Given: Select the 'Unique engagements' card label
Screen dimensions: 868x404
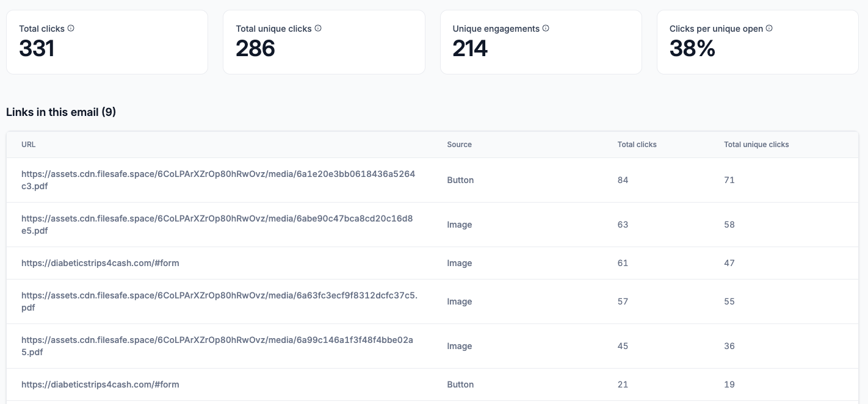Looking at the screenshot, I should (x=496, y=29).
